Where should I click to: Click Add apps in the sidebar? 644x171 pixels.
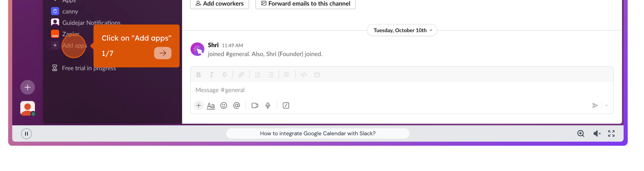(x=69, y=45)
